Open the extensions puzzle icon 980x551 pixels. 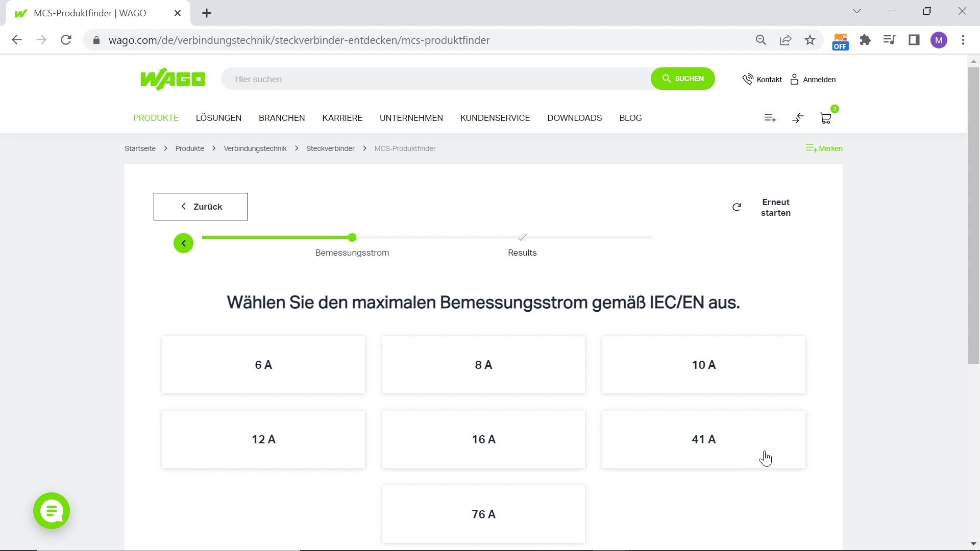(x=865, y=40)
